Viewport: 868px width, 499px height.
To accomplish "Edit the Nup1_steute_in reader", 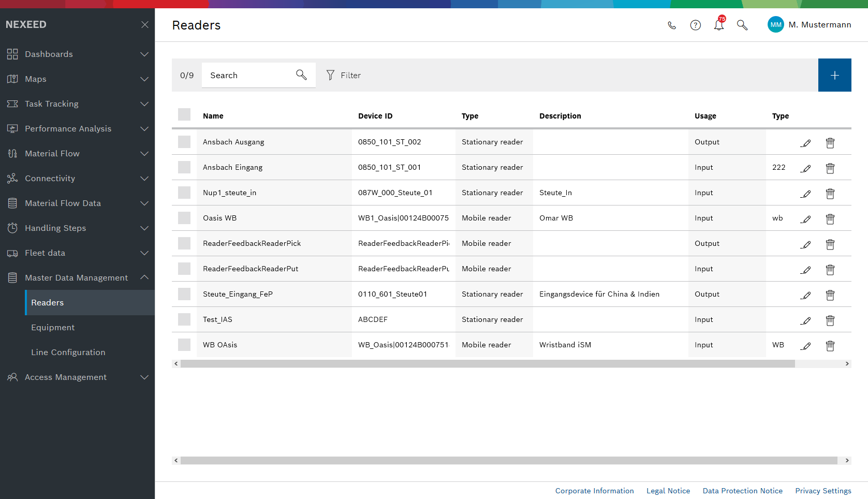I will [x=806, y=194].
